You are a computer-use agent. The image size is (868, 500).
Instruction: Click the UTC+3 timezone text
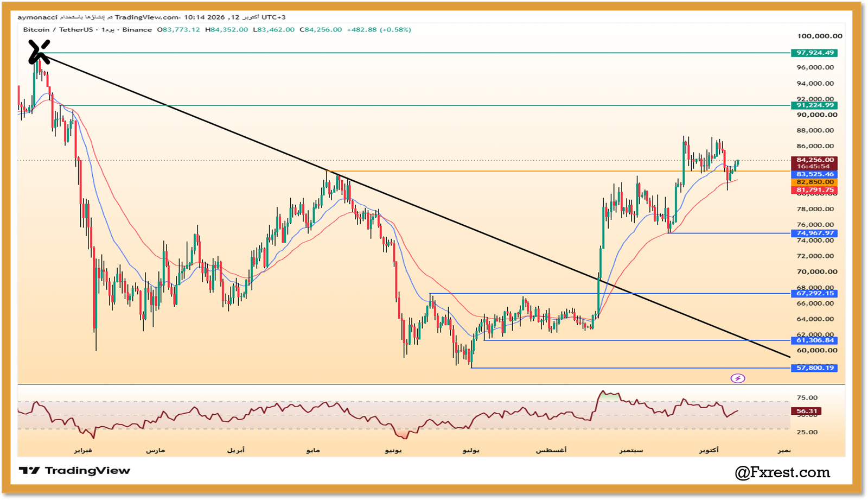[273, 17]
